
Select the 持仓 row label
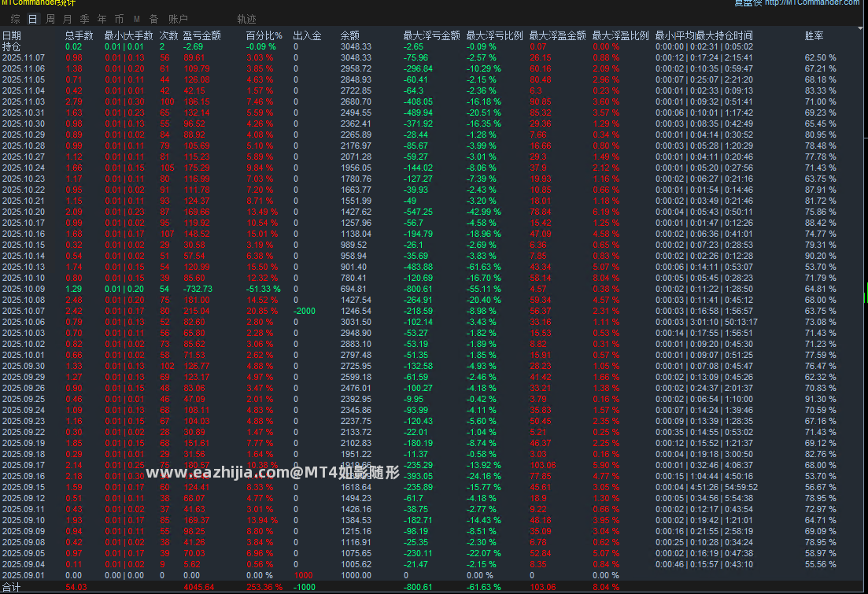[12, 47]
